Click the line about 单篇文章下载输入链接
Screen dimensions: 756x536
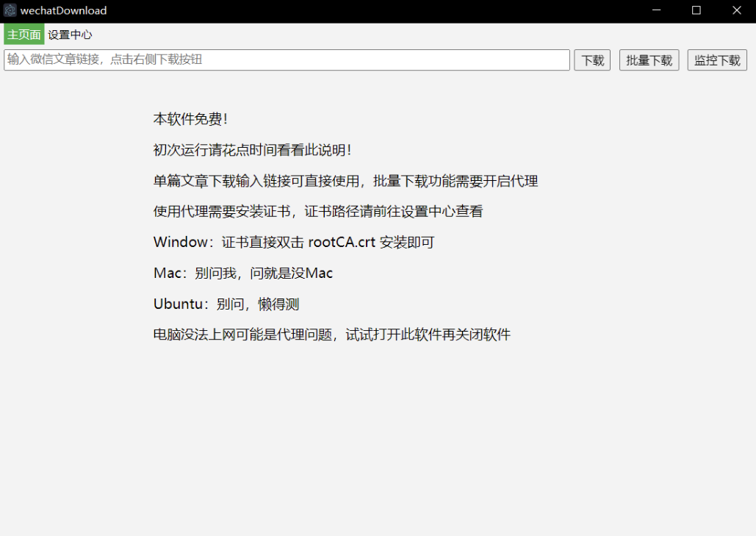[345, 181]
